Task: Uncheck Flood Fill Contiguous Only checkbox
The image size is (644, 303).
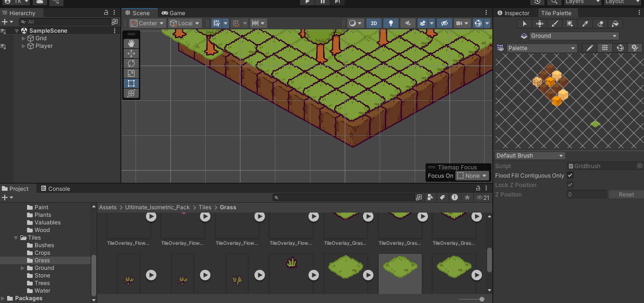Action: [x=570, y=176]
